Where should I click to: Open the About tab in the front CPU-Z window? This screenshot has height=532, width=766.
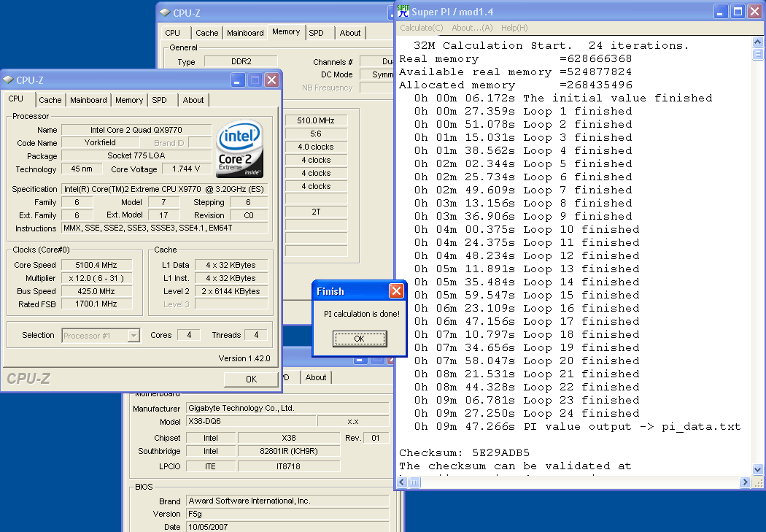coord(193,100)
